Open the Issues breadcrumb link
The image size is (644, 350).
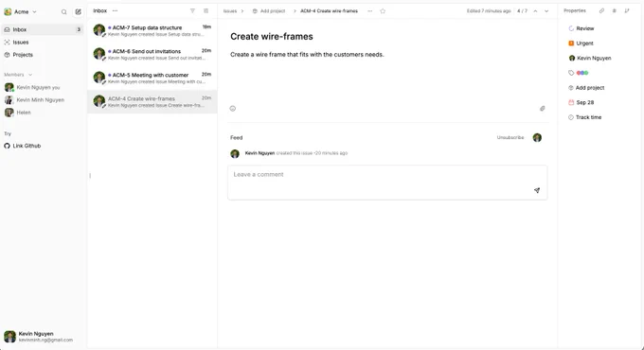(x=230, y=11)
